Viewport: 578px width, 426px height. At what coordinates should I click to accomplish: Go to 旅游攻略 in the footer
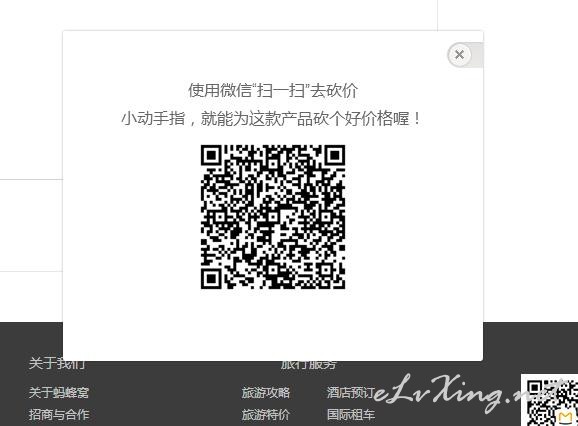pos(266,392)
